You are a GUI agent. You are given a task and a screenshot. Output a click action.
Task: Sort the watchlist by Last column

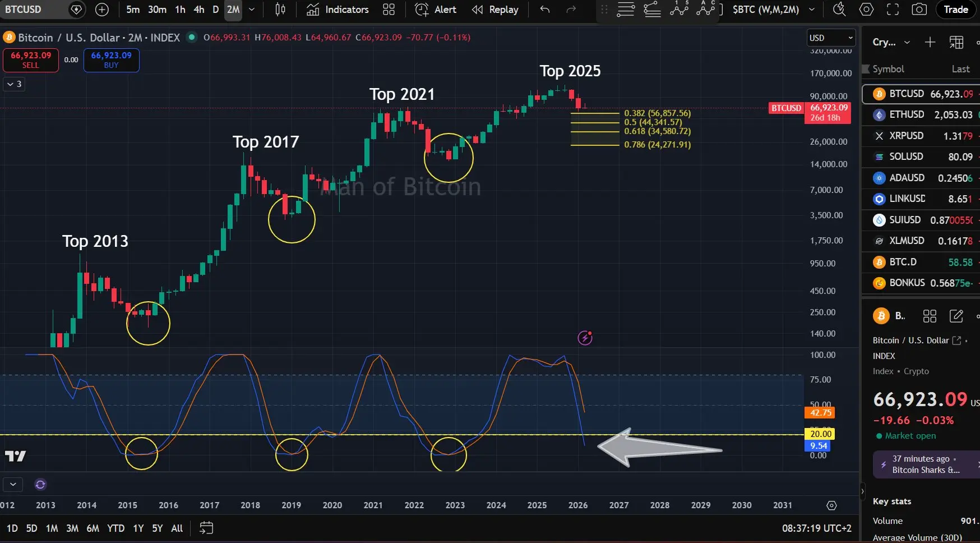[x=960, y=69]
